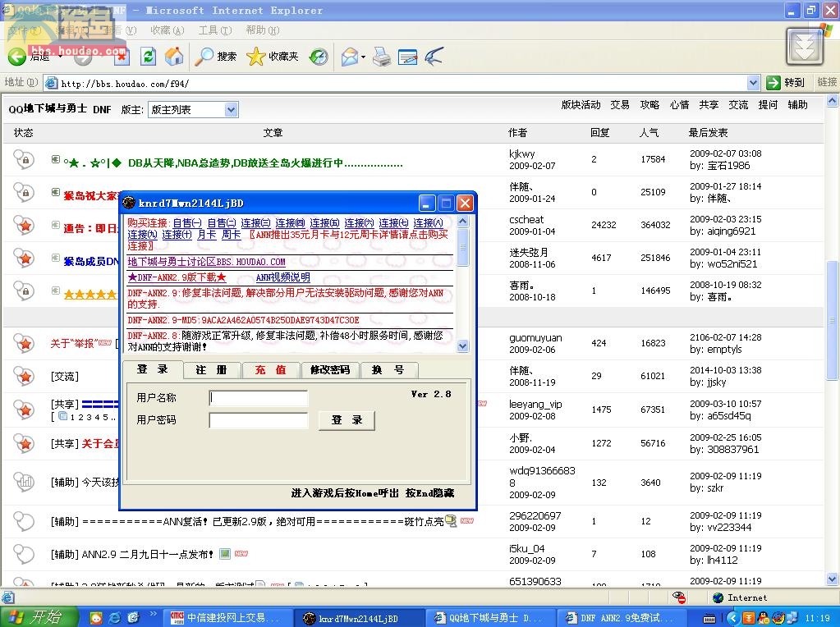Open author profile leeyang_vip
Viewport: 840px width, 627px height.
pyautogui.click(x=535, y=405)
